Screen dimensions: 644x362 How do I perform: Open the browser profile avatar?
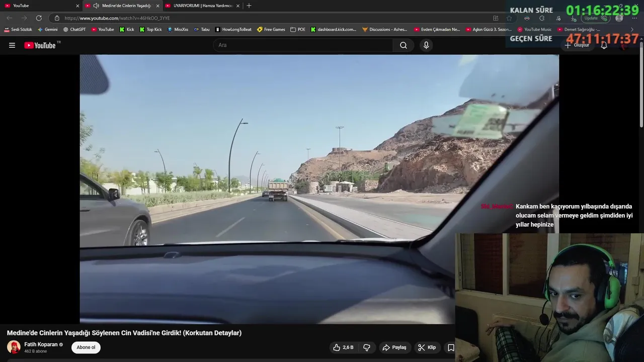619,18
